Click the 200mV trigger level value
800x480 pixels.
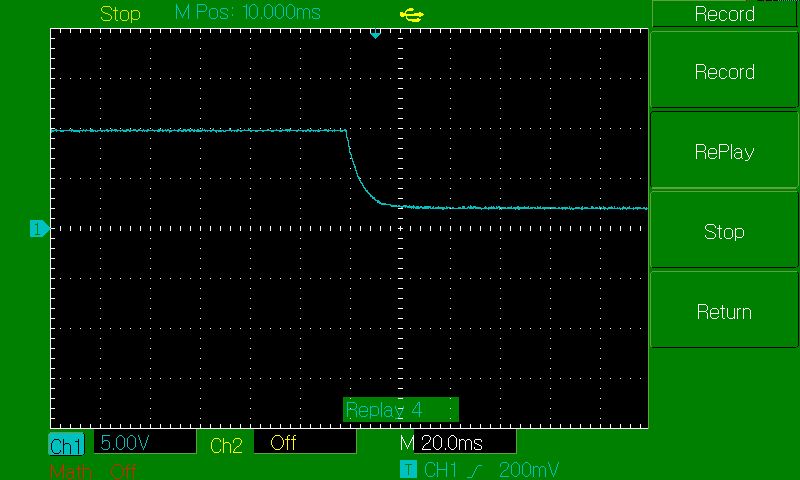point(529,470)
